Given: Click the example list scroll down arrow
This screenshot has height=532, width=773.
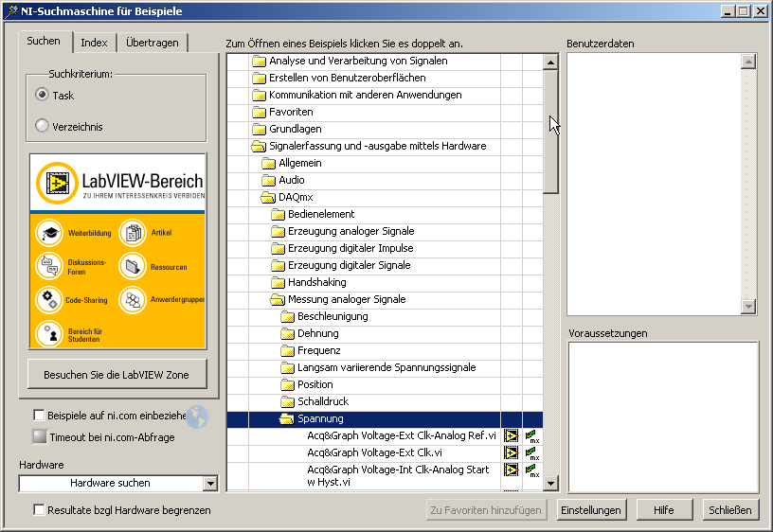Looking at the screenshot, I should 550,483.
